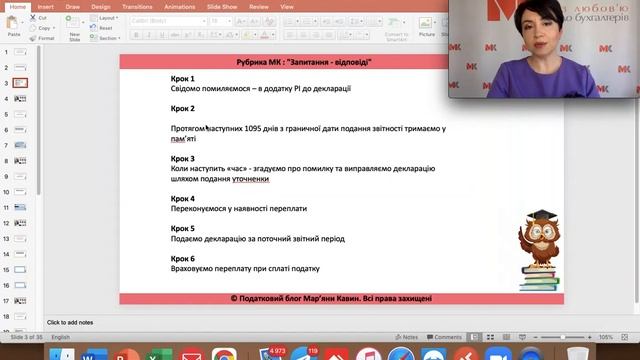Viewport: 640px width, 360px height.
Task: Select slide 11 thumbnail
Action: 20,207
